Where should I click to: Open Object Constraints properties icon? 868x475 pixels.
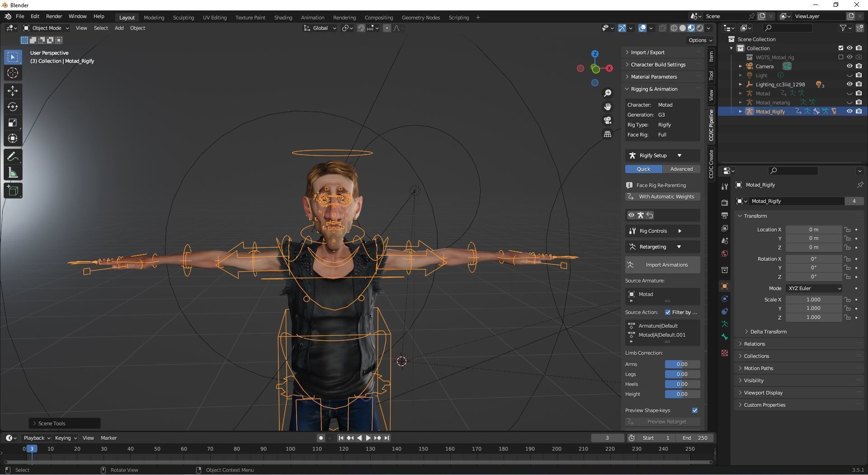point(725,311)
